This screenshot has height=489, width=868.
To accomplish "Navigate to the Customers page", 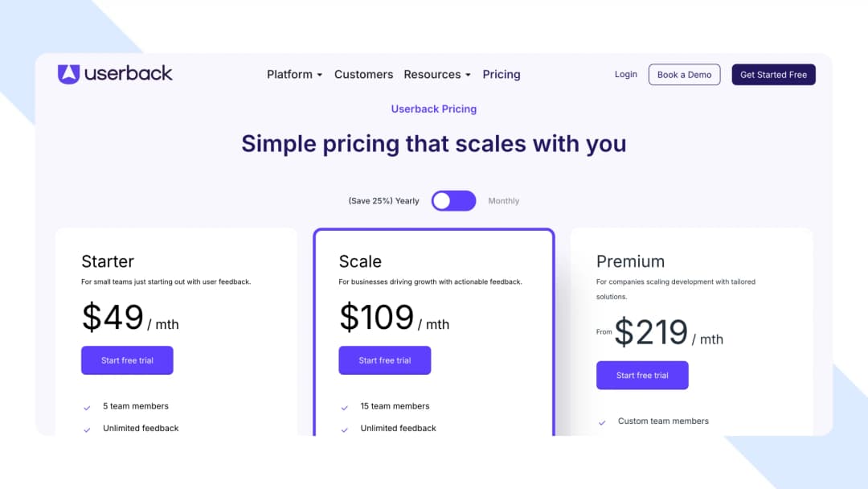I will [x=363, y=74].
